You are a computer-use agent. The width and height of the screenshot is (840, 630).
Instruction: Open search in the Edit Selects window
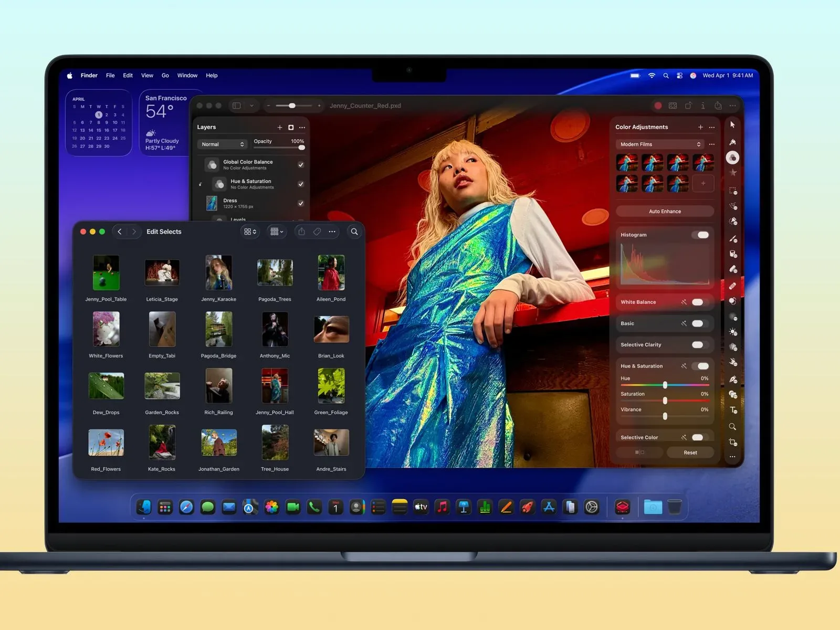(x=354, y=232)
